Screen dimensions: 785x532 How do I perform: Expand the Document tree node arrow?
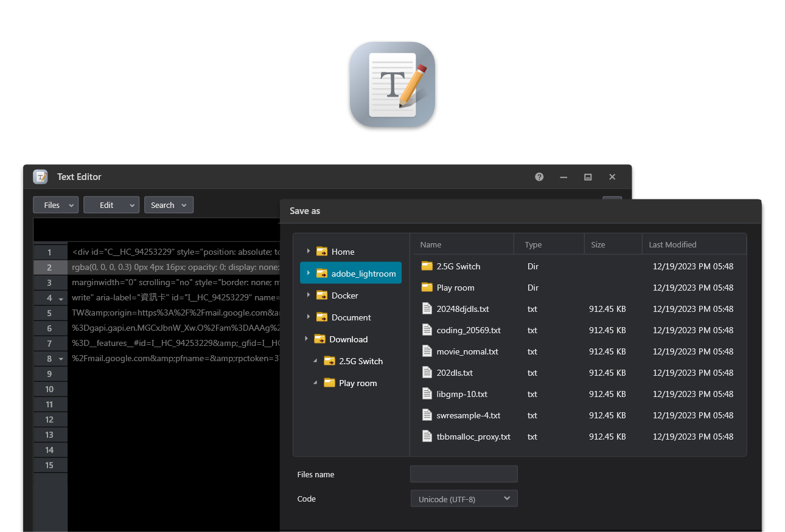coord(309,317)
